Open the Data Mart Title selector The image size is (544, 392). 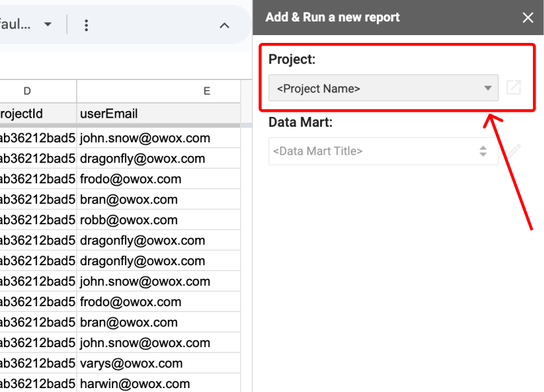pyautogui.click(x=383, y=151)
